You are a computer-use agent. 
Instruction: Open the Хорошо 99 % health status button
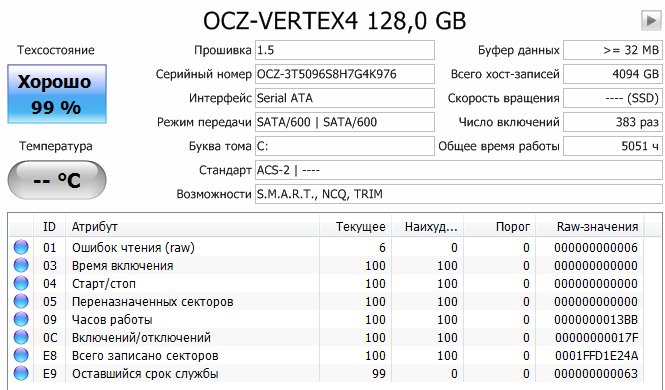click(x=57, y=94)
